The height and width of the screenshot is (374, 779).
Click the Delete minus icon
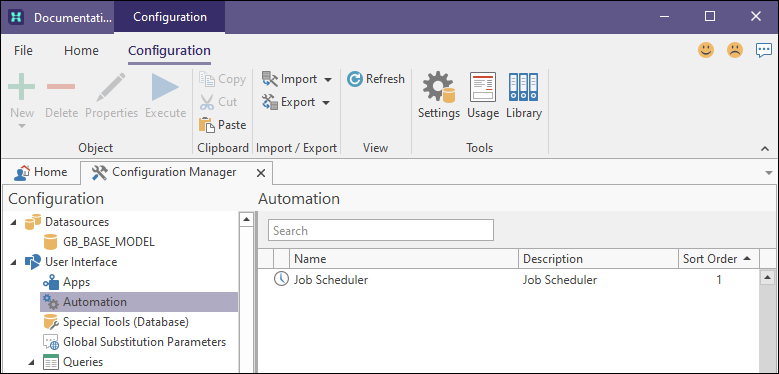61,86
